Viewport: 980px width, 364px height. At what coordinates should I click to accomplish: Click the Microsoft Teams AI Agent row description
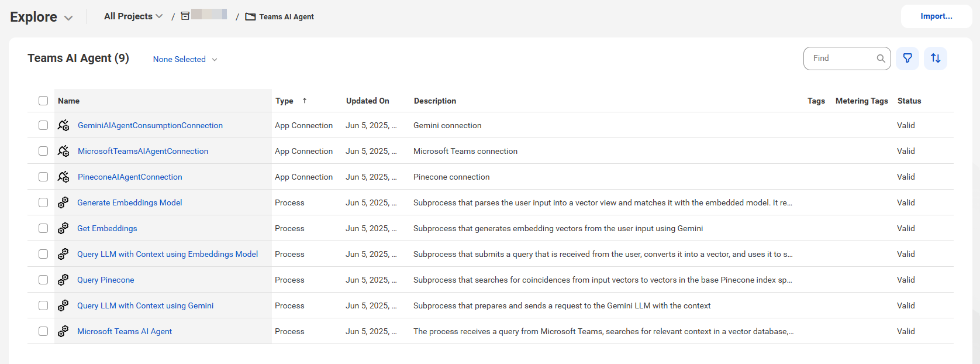coord(603,331)
